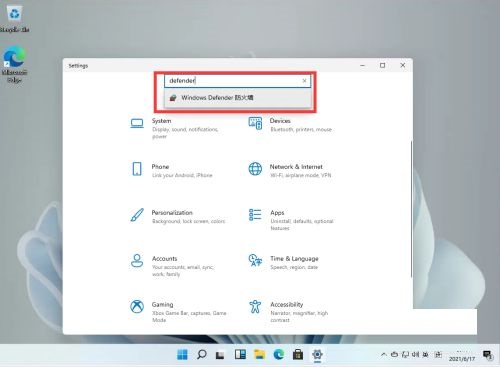This screenshot has width=500, height=367.
Task: Open the Accounts person icon
Action: (137, 261)
